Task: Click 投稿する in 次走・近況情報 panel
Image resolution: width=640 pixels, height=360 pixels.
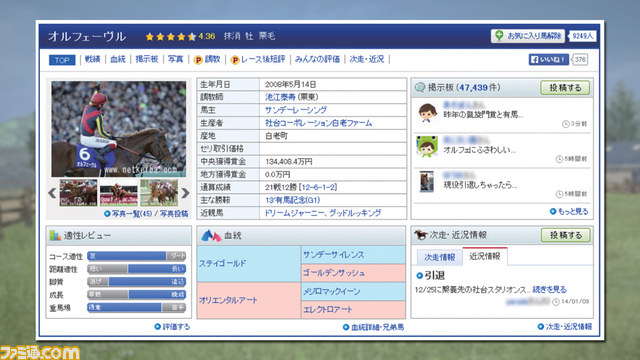Action: 565,235
